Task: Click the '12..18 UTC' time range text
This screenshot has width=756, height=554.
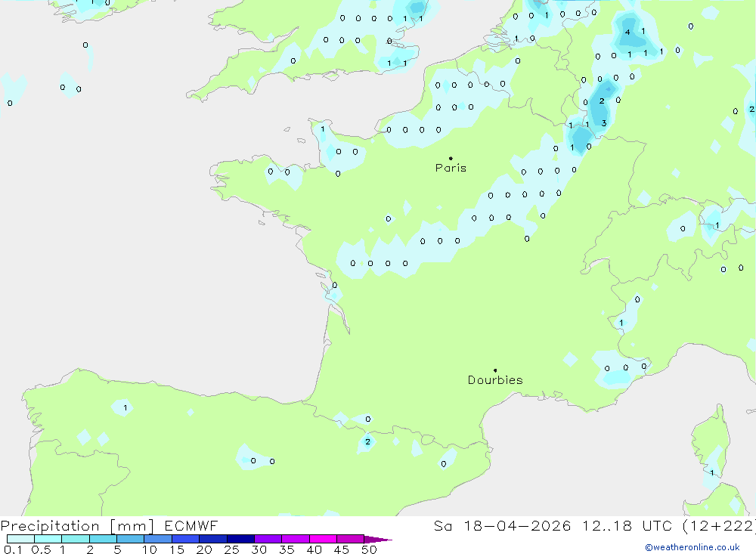Action: pyautogui.click(x=626, y=526)
